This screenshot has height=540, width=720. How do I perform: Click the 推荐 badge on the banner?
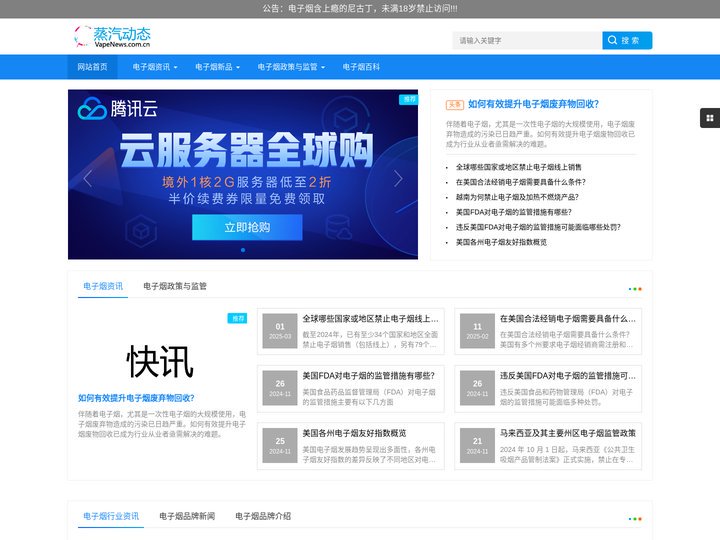[x=408, y=99]
